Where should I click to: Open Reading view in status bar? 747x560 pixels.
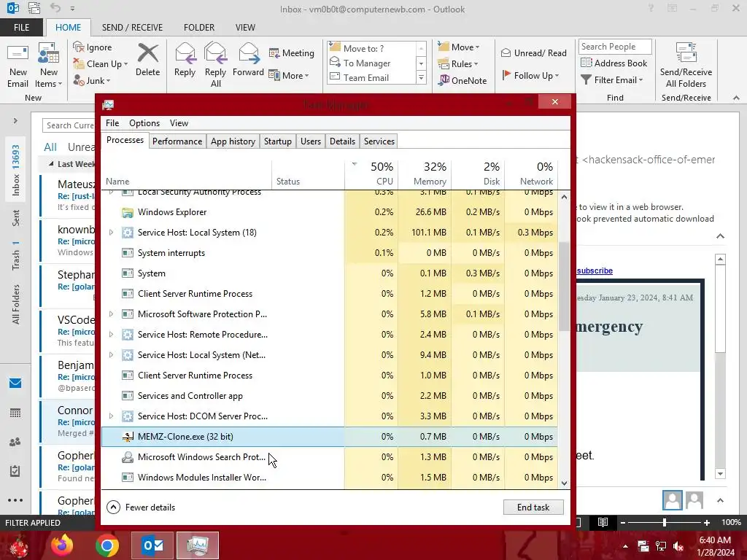pyautogui.click(x=603, y=522)
